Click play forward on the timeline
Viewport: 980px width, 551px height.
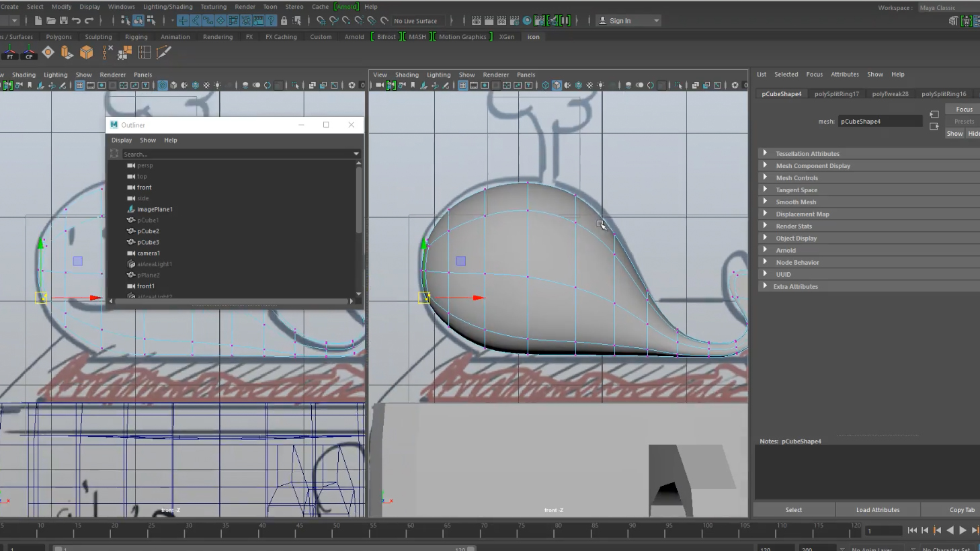(x=963, y=530)
